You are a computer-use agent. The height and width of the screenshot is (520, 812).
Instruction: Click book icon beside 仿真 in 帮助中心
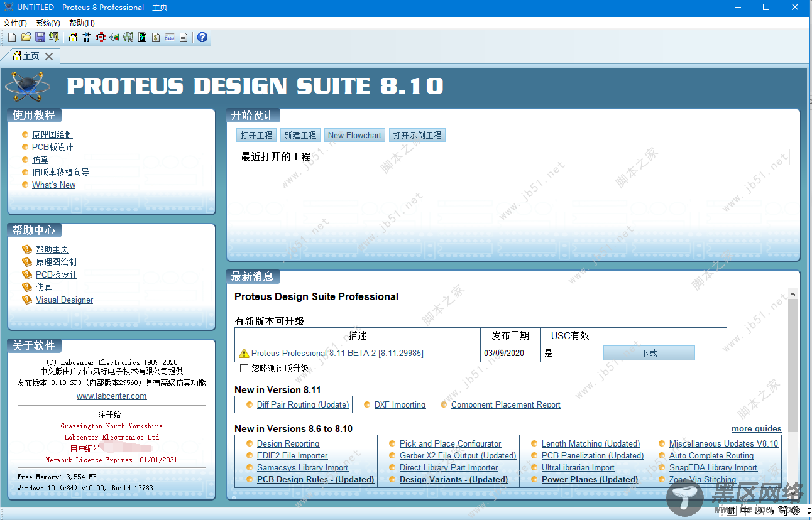click(x=26, y=287)
